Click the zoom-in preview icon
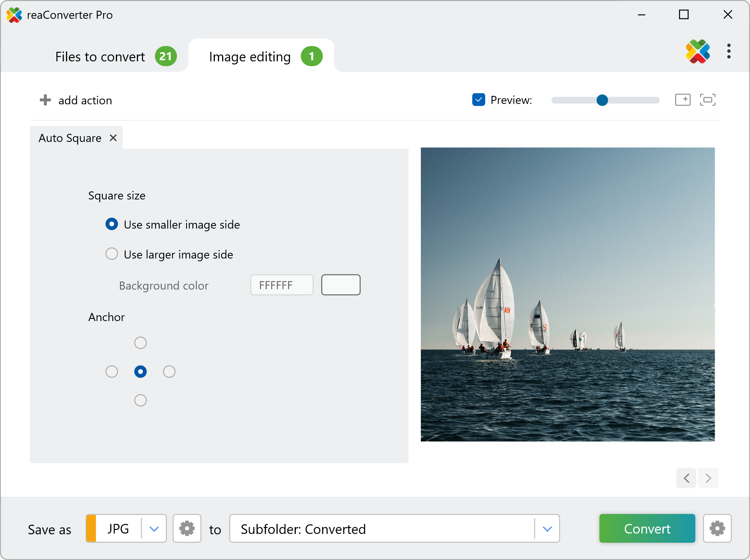Image resolution: width=750 pixels, height=560 pixels. (682, 100)
